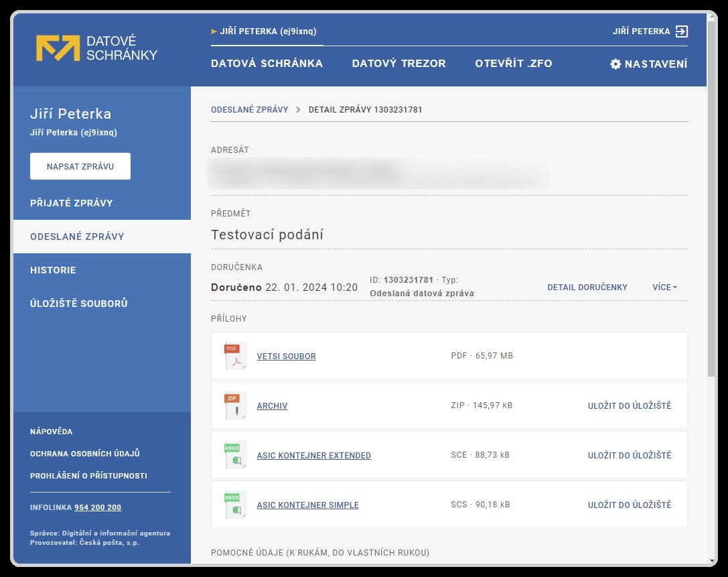Open Asic kontejner extended attachment link
Viewport: 728px width, 577px height.
click(314, 455)
